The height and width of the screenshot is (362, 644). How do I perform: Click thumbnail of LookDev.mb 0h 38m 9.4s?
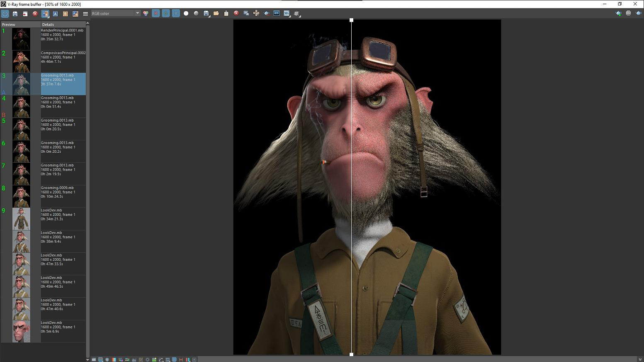coord(21,241)
